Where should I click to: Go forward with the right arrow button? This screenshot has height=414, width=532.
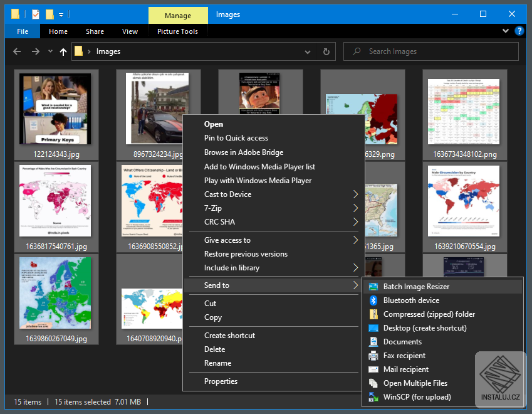(35, 51)
